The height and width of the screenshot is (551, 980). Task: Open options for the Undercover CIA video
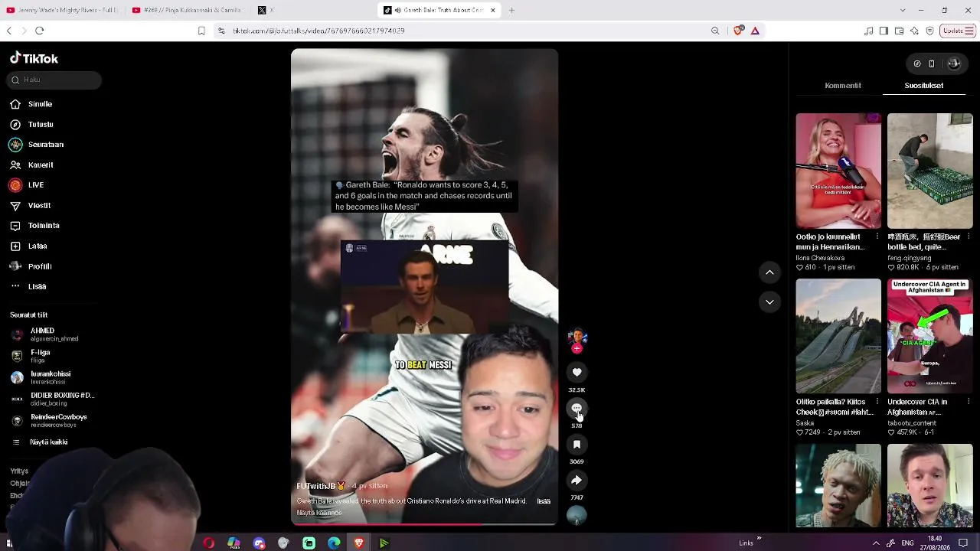(x=969, y=402)
